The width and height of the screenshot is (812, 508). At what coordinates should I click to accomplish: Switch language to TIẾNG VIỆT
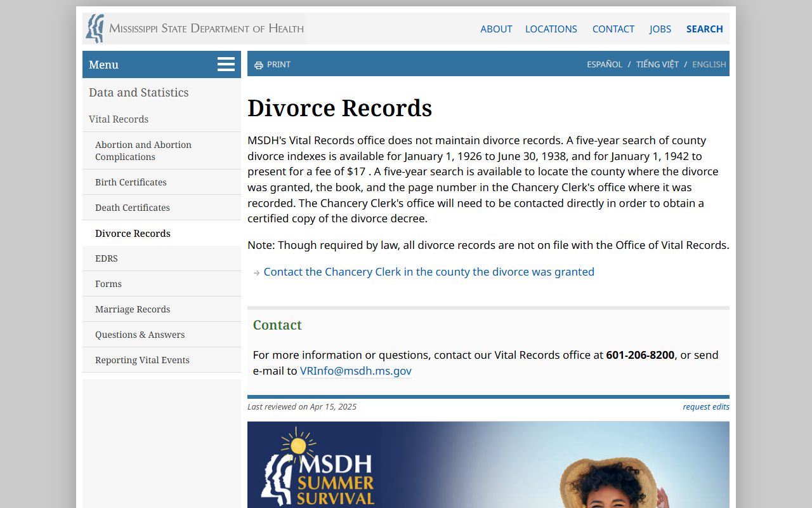(x=657, y=64)
